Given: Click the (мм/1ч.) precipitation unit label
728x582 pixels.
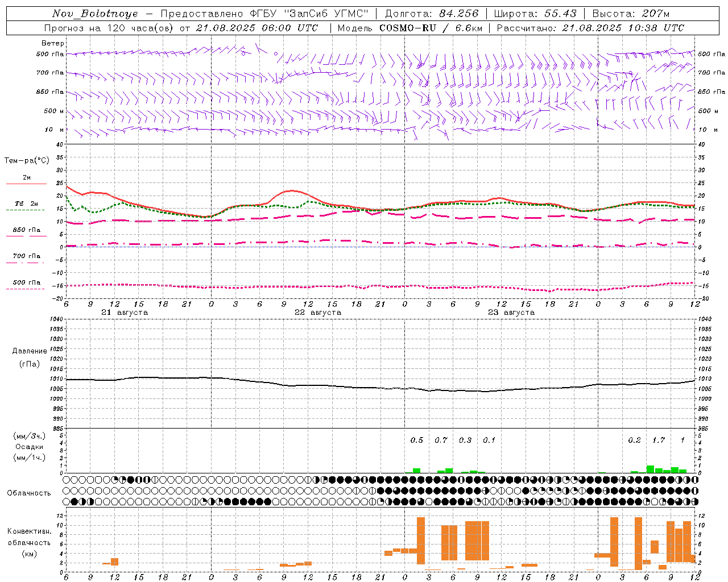Looking at the screenshot, I should pyautogui.click(x=30, y=458).
